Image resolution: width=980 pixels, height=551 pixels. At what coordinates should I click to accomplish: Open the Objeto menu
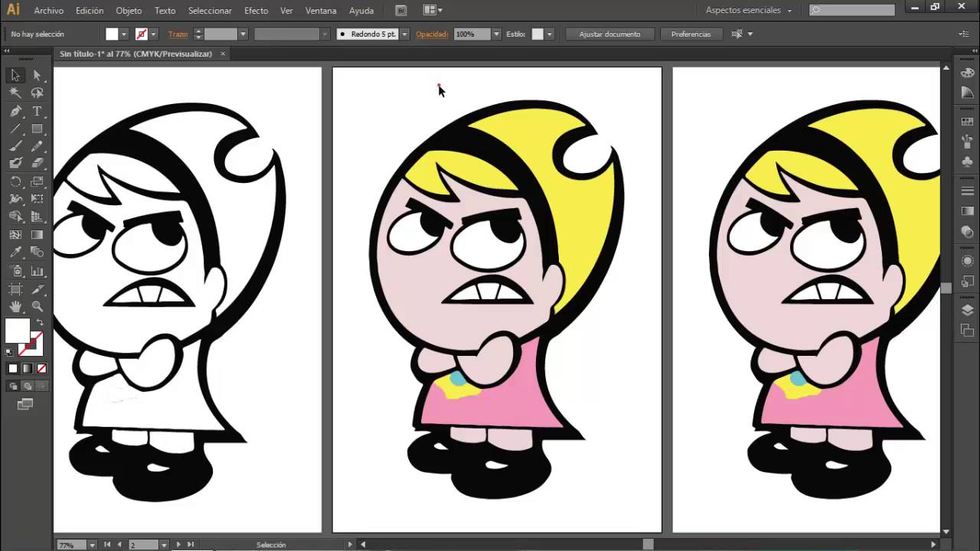tap(129, 11)
